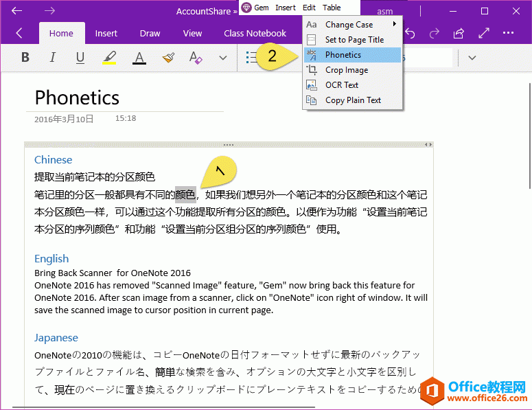Image resolution: width=532 pixels, height=410 pixels.
Task: Click the Chinese heading
Action: pos(54,159)
